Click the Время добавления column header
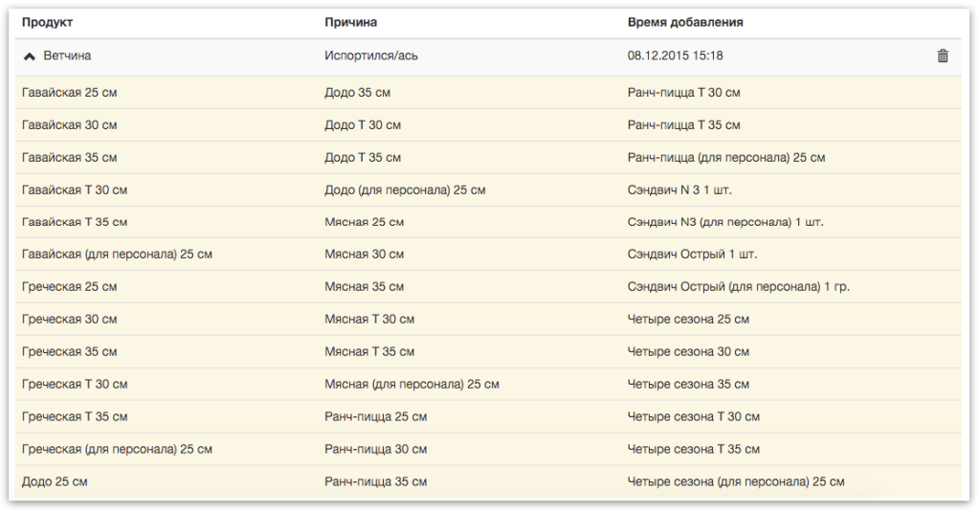 pyautogui.click(x=685, y=22)
